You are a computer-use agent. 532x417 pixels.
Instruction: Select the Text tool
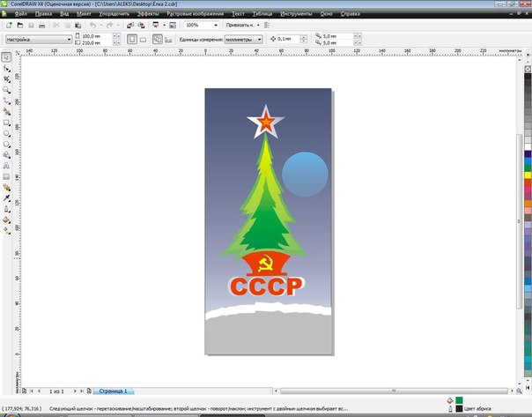click(x=6, y=166)
